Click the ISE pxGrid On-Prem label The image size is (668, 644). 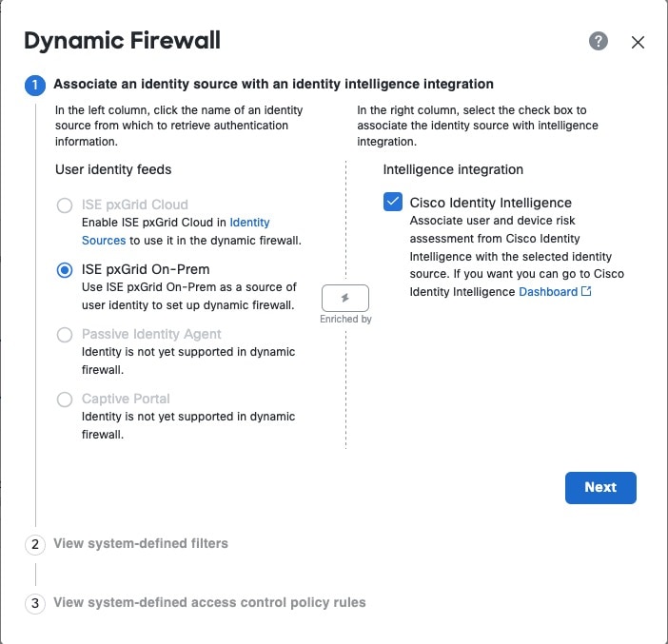coord(146,269)
